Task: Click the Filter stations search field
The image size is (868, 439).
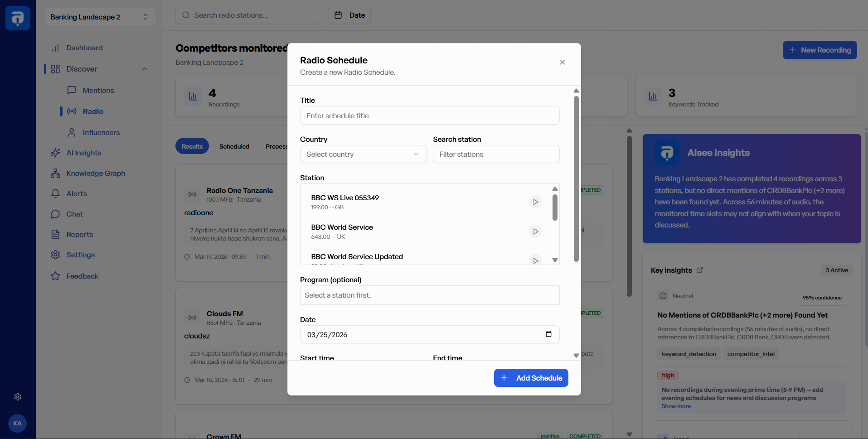Action: [x=496, y=154]
